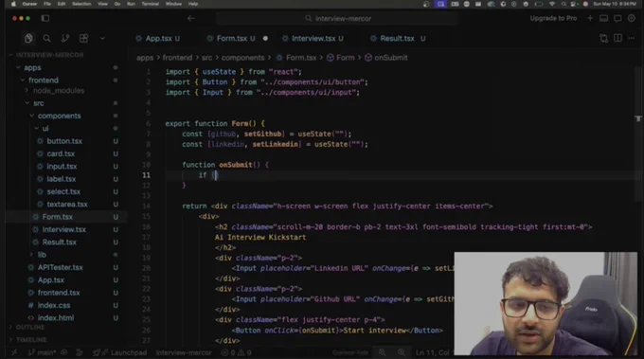Open the Source Control view icon
This screenshot has width=644, height=359.
click(65, 38)
